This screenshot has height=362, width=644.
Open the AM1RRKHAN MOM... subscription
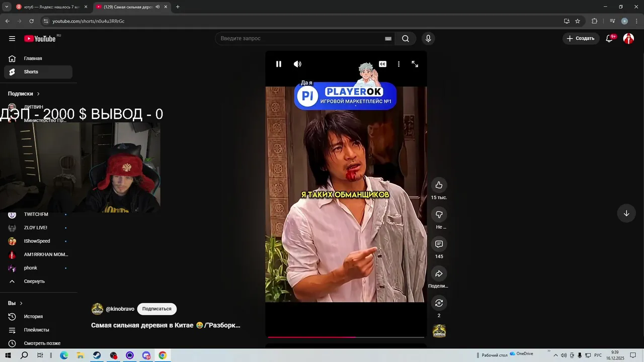[38, 254]
